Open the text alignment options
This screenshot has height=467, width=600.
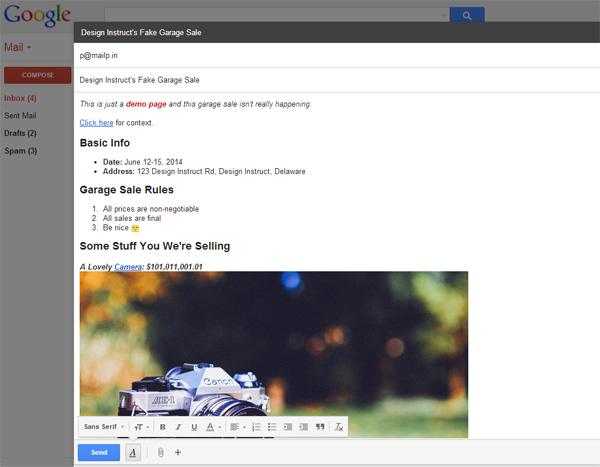pos(238,427)
